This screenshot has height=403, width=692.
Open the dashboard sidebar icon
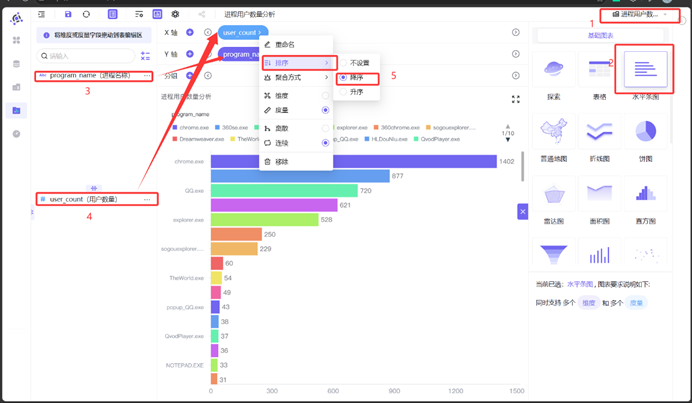point(16,87)
